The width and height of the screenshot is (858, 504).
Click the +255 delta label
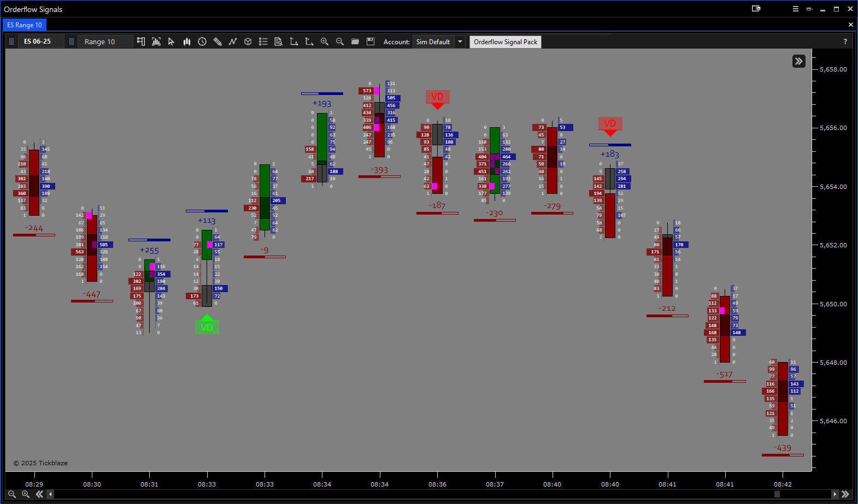point(149,251)
